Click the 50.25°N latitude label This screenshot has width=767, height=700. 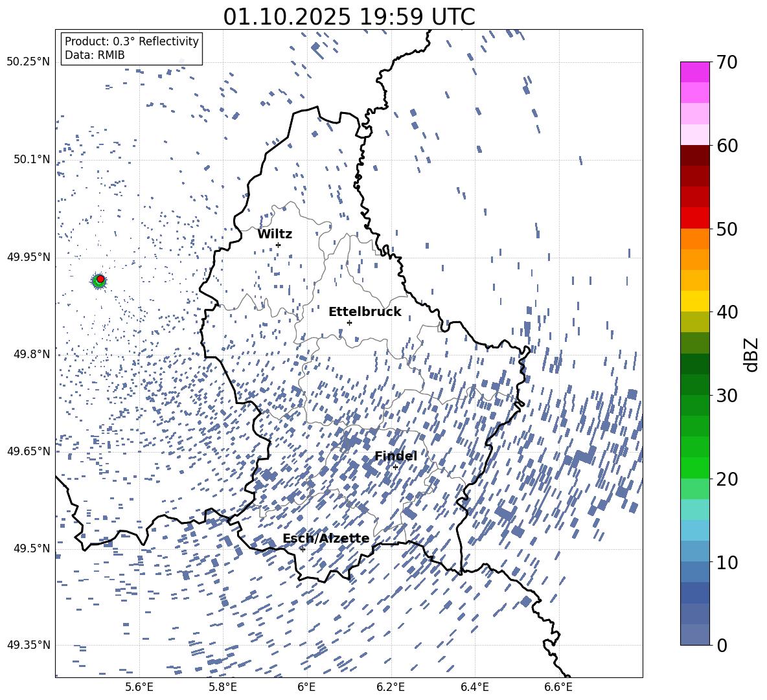(29, 62)
